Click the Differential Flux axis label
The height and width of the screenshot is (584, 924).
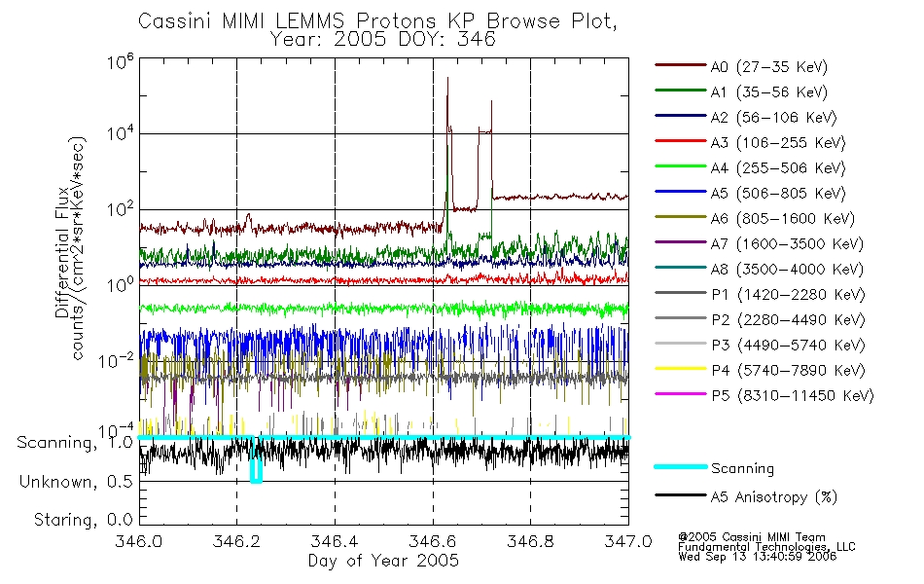[x=62, y=252]
